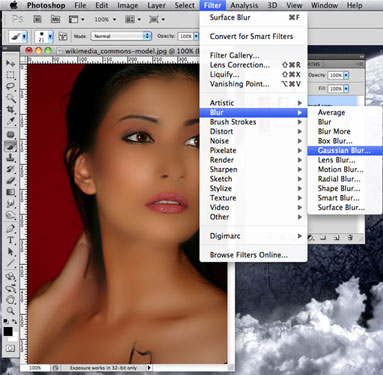Open the Layers panel options menu
383x375 pixels.
coord(359,63)
